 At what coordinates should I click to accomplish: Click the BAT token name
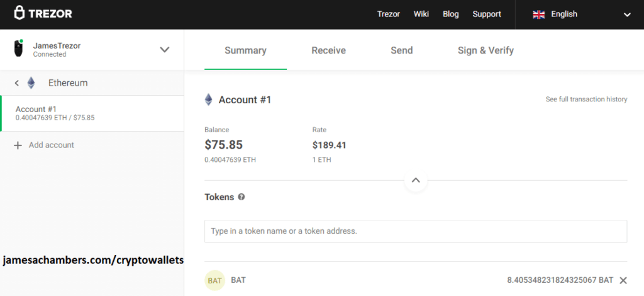238,280
